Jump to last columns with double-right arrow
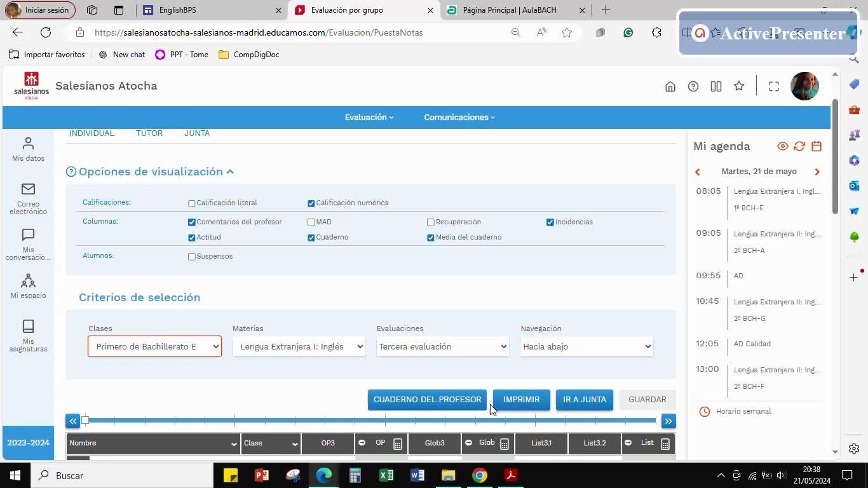Screen dimensions: 868x488 point(668,421)
